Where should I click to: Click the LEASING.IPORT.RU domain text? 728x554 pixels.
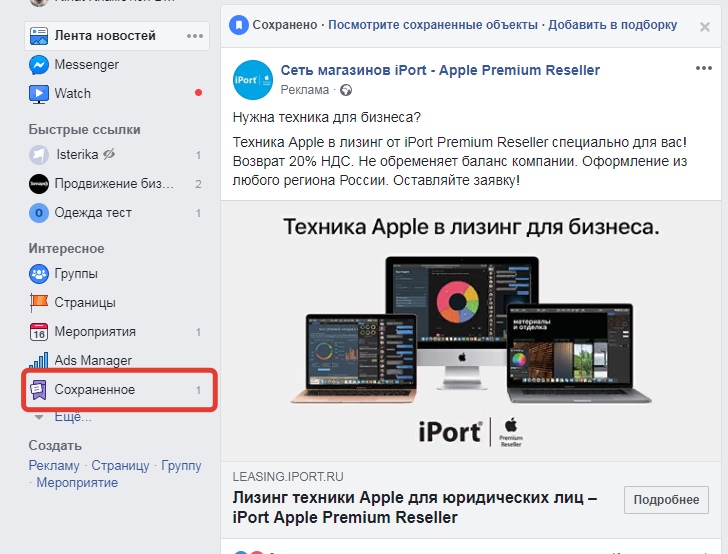(288, 477)
